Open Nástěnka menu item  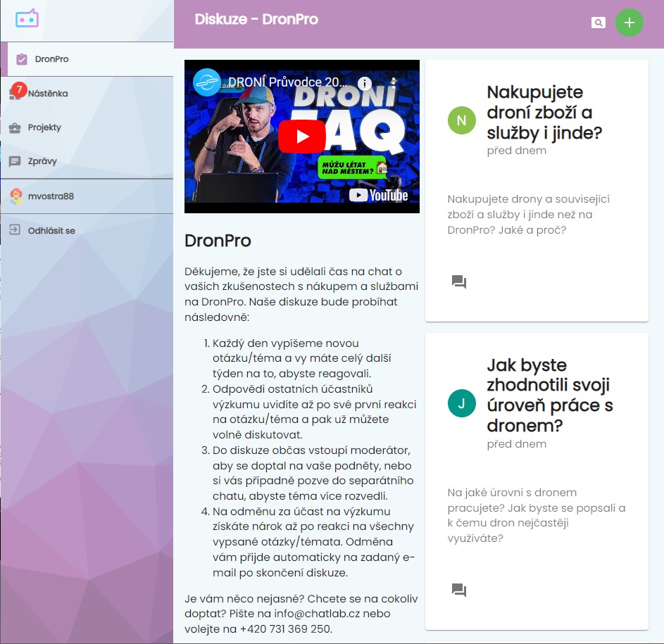coord(87,94)
